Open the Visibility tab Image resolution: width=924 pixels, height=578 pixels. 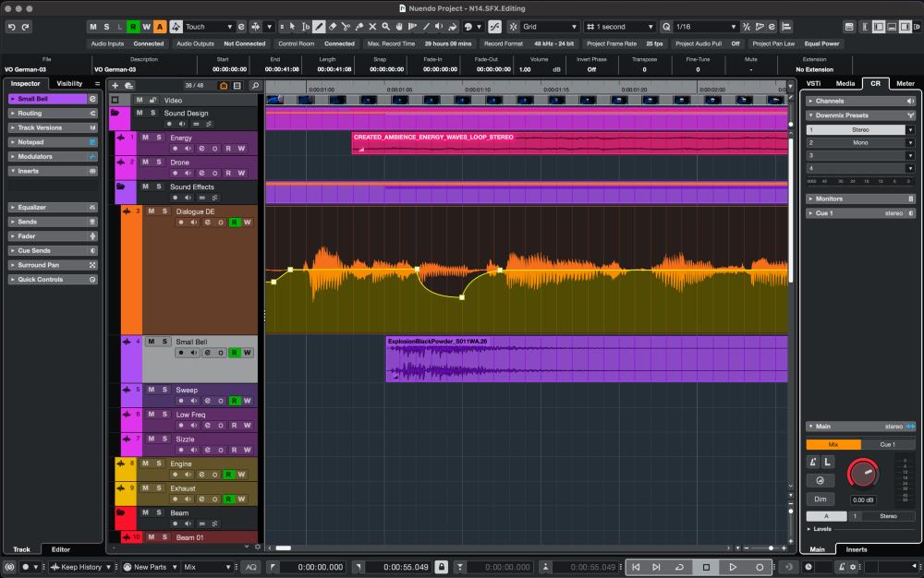(x=69, y=83)
